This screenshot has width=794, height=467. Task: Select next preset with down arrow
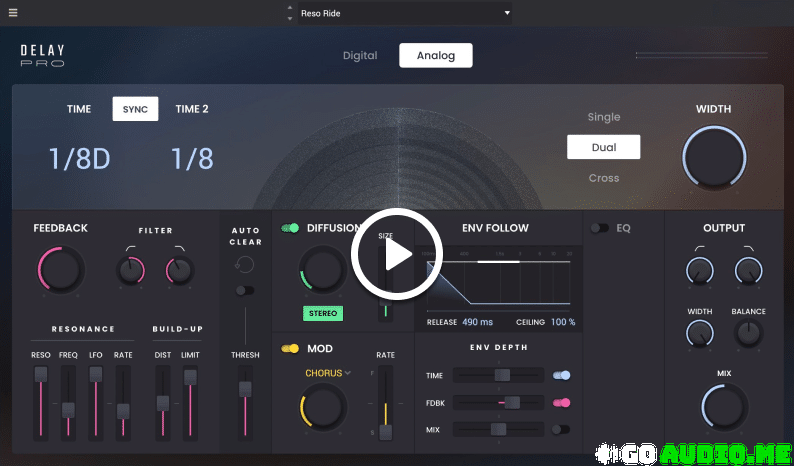(x=290, y=19)
